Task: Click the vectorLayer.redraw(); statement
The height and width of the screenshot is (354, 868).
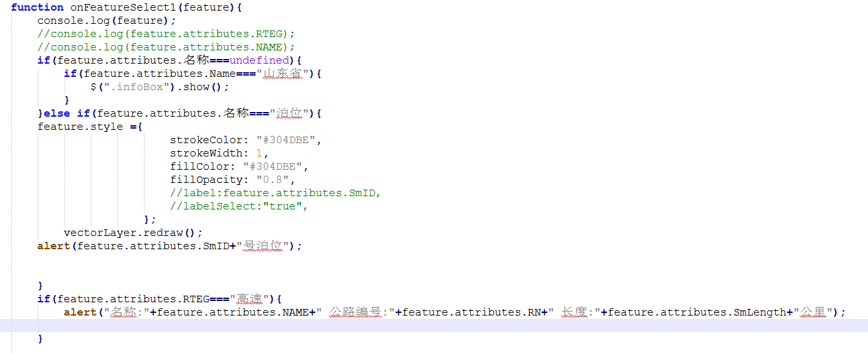Action: click(x=133, y=233)
